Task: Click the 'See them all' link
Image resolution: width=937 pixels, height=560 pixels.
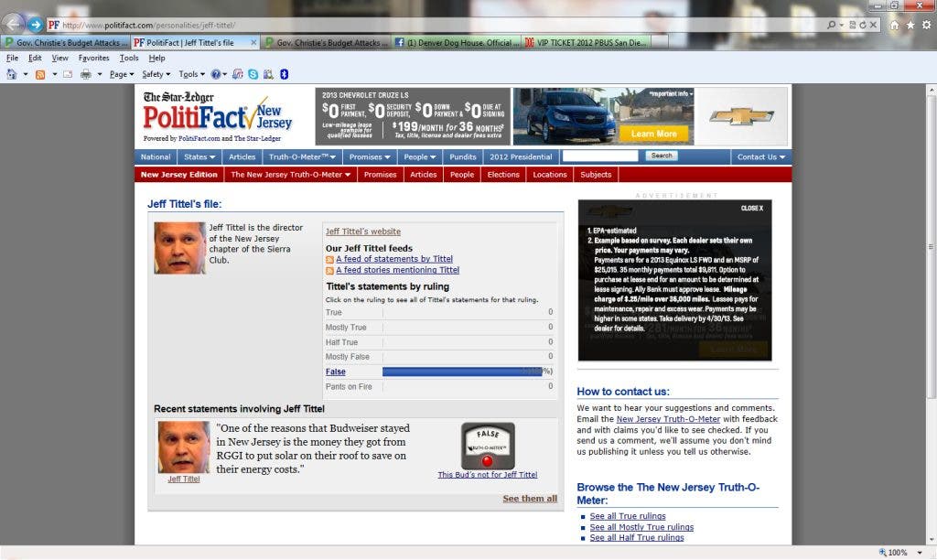Action: tap(530, 499)
